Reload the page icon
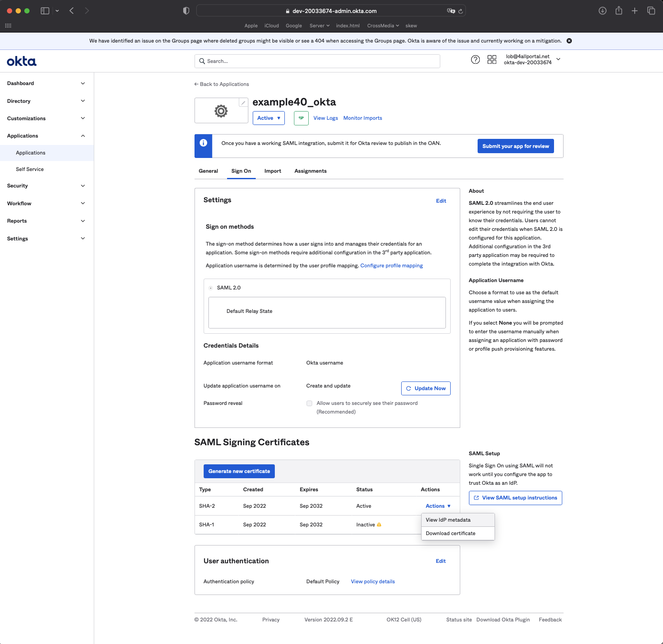The height and width of the screenshot is (644, 663). [461, 11]
